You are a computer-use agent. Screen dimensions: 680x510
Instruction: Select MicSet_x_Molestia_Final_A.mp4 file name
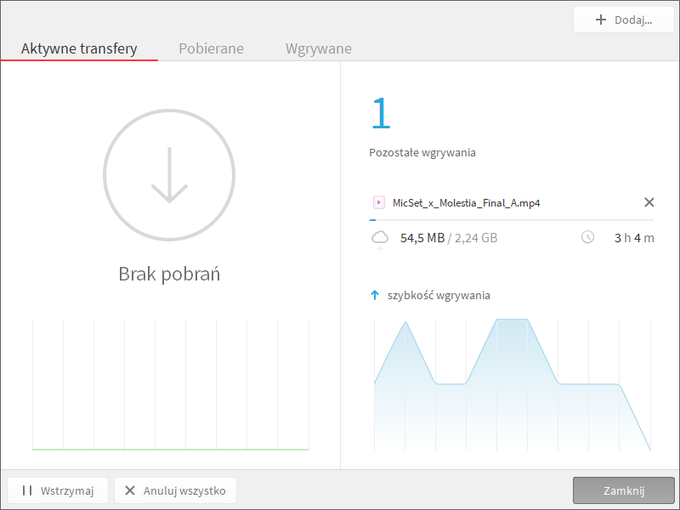(466, 203)
